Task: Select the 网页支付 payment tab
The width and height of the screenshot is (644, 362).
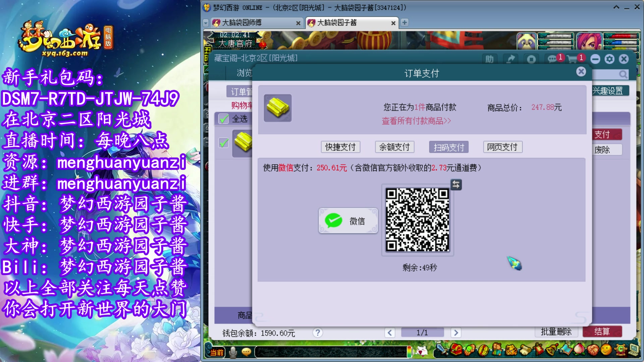Action: coord(503,147)
